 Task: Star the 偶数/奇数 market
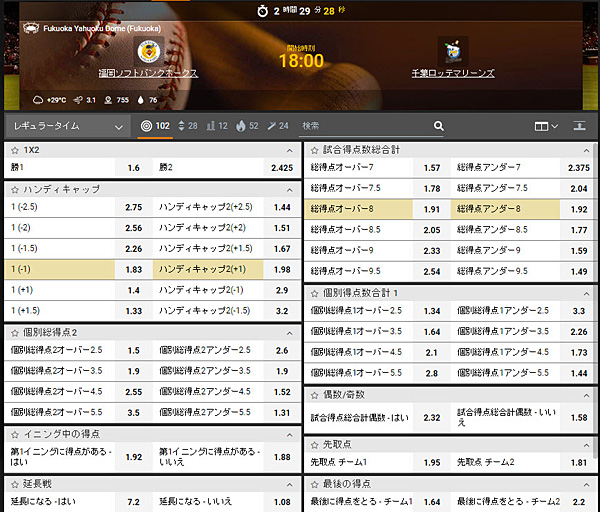(315, 395)
